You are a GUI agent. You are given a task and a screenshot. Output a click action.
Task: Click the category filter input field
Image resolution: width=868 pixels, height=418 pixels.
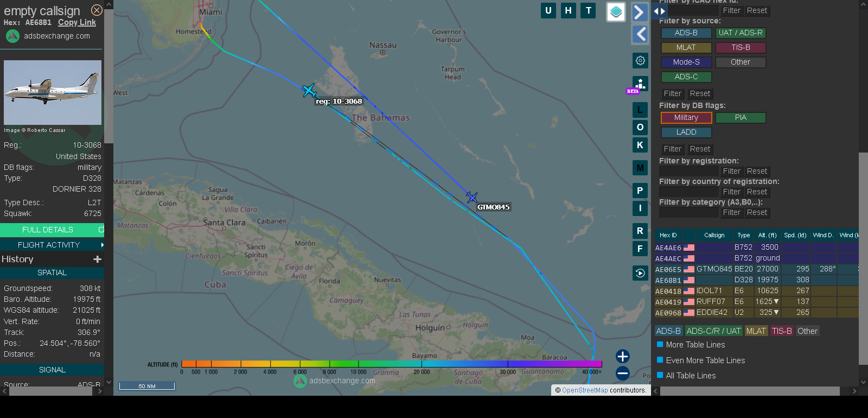(689, 213)
